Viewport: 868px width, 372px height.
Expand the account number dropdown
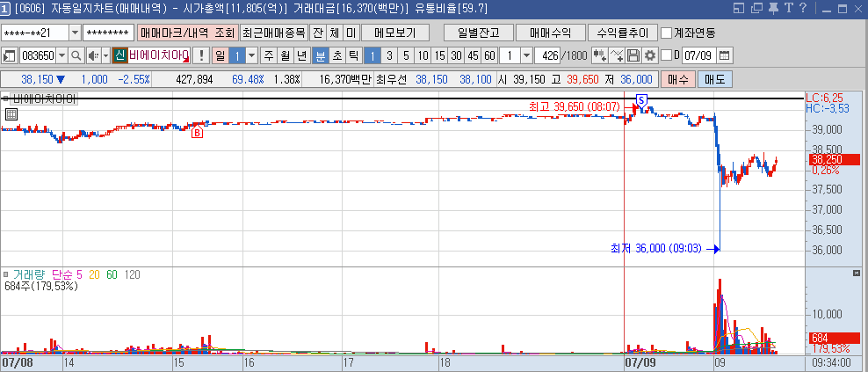[76, 33]
